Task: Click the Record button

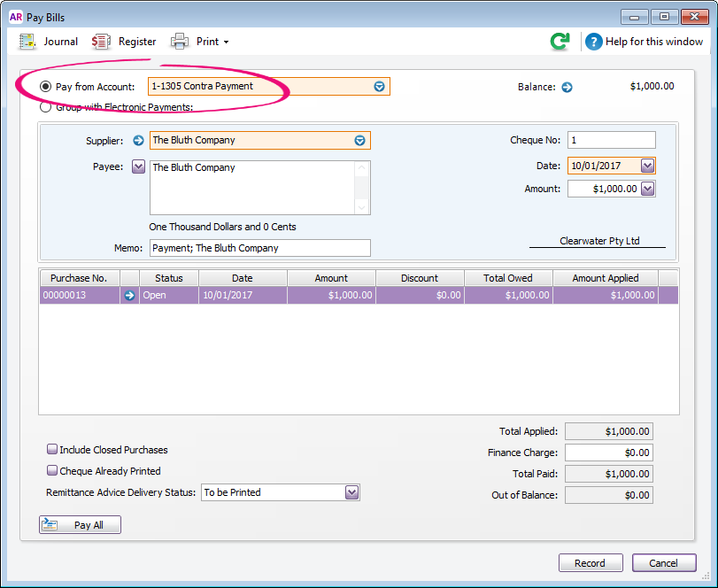Action: pyautogui.click(x=591, y=563)
